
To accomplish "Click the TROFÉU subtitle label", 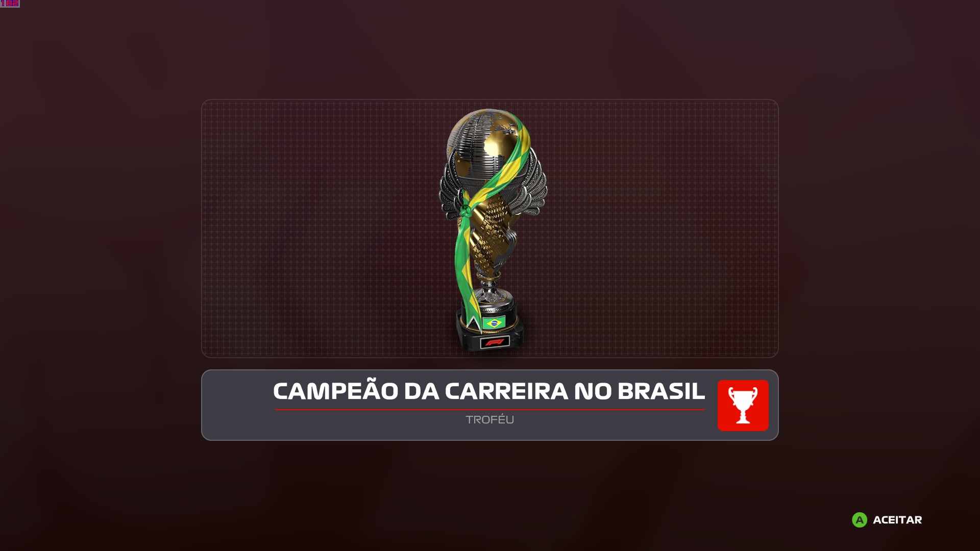I will click(489, 419).
